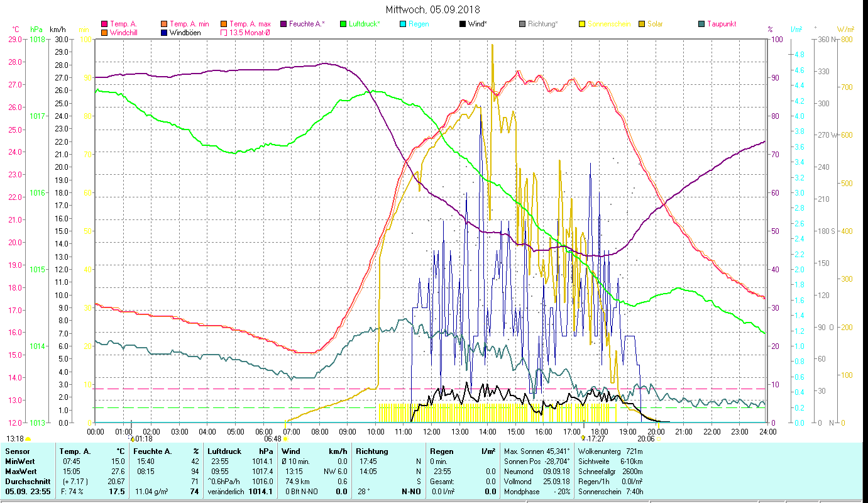
Task: Click the sunrise marker above 06:48
Action: [285, 438]
